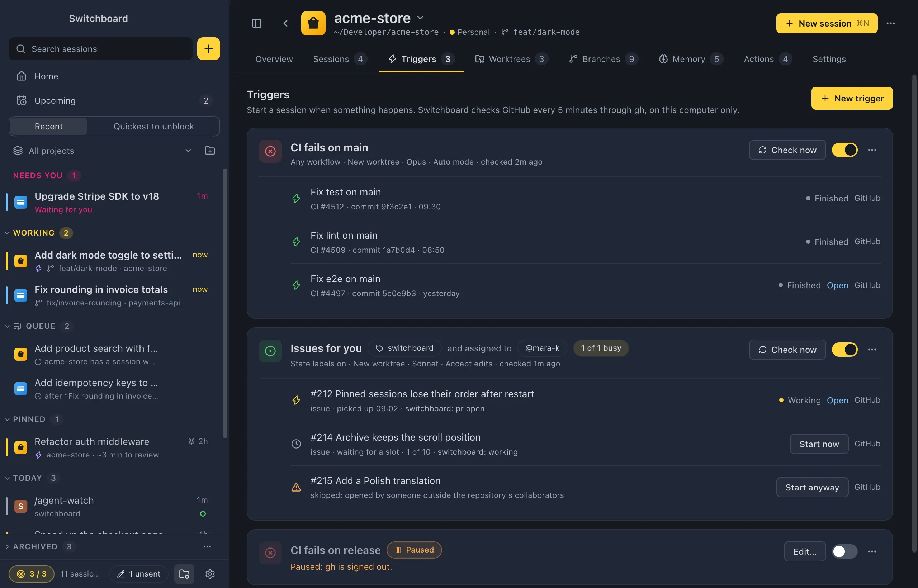Click the yellow plus button beside search
Viewport: 918px width, 588px height.
click(208, 48)
